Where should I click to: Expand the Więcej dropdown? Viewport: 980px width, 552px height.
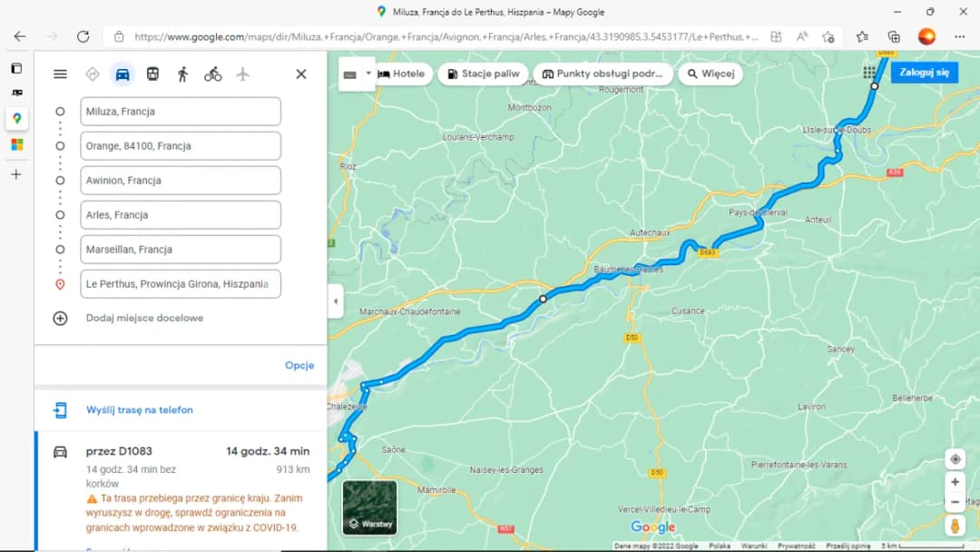pyautogui.click(x=710, y=74)
